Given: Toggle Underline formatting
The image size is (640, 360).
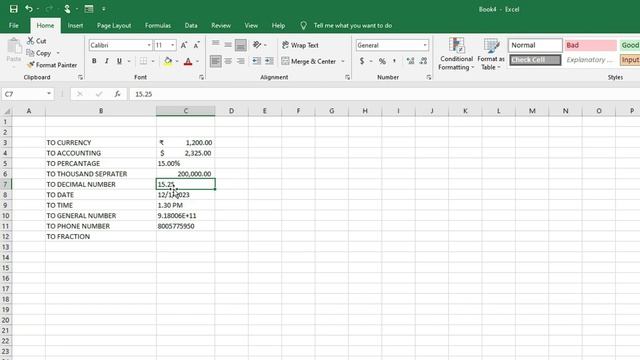Looking at the screenshot, I should (119, 61).
